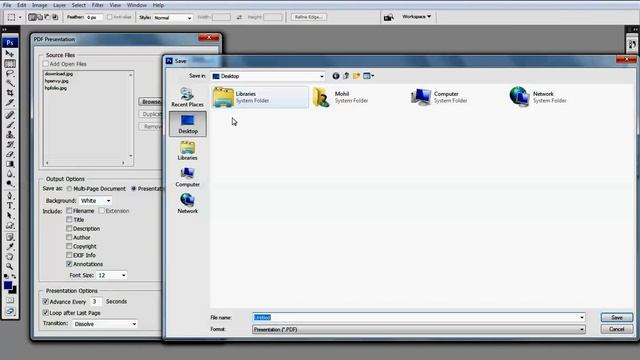The height and width of the screenshot is (360, 640).
Task: Click the background color swatch in toolbox
Action: (13, 291)
